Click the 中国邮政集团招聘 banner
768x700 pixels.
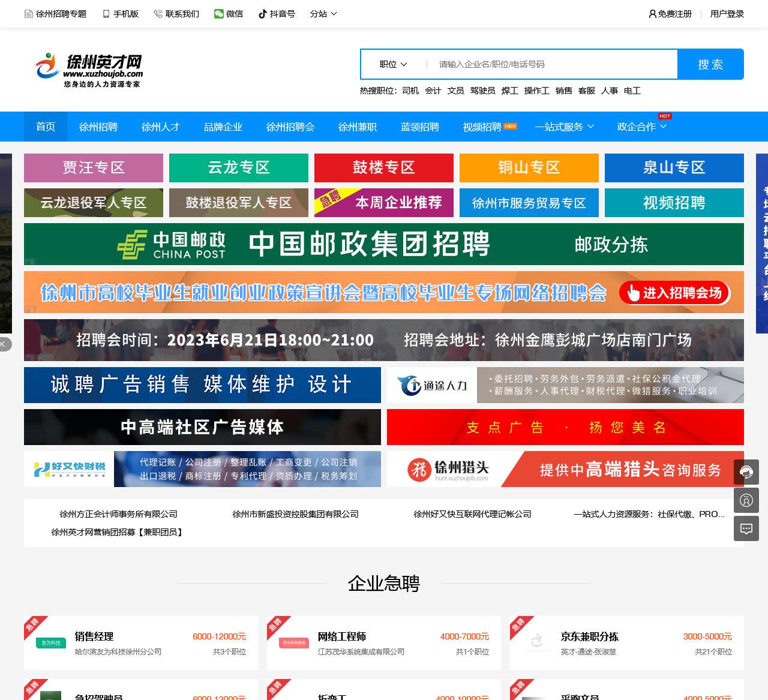pos(384,244)
